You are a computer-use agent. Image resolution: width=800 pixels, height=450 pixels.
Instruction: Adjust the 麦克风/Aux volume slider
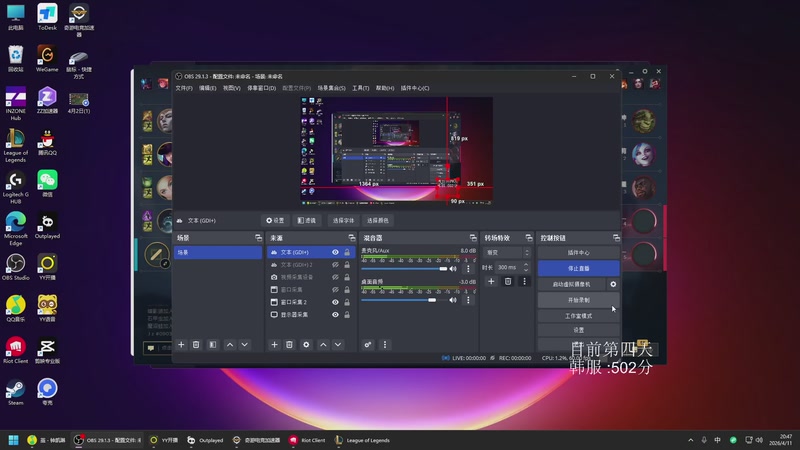(x=404, y=269)
